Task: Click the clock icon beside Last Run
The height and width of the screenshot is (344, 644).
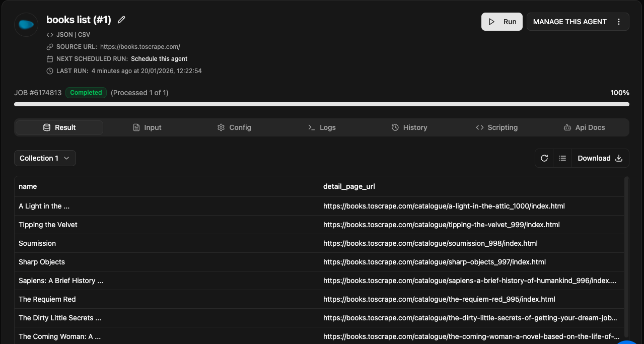Action: (50, 71)
